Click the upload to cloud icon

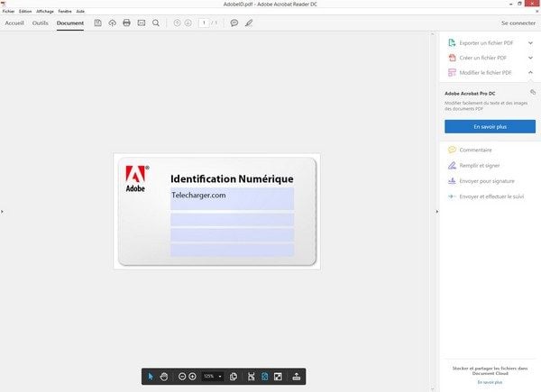112,23
